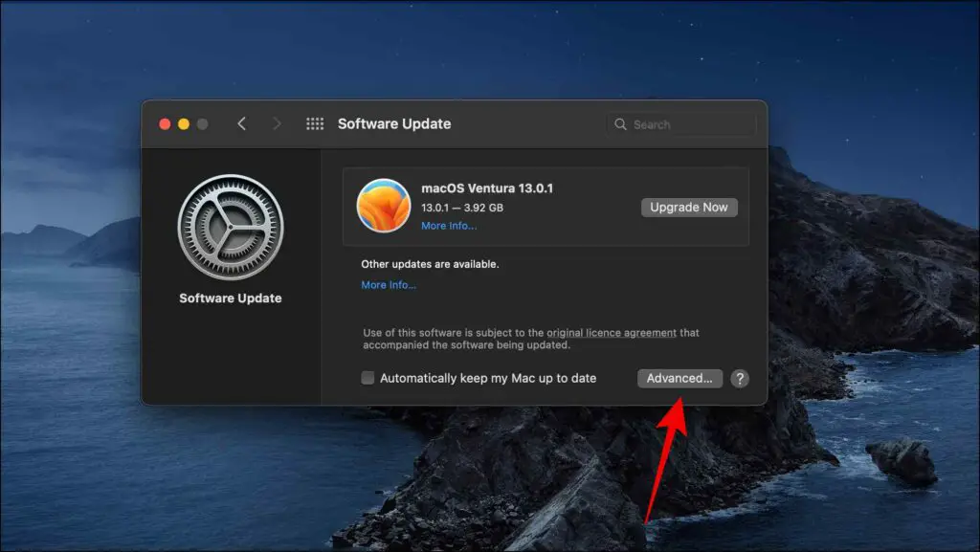Click the '13.0.1 — 3.92 GB' size text
This screenshot has width=980, height=552.
tap(462, 208)
